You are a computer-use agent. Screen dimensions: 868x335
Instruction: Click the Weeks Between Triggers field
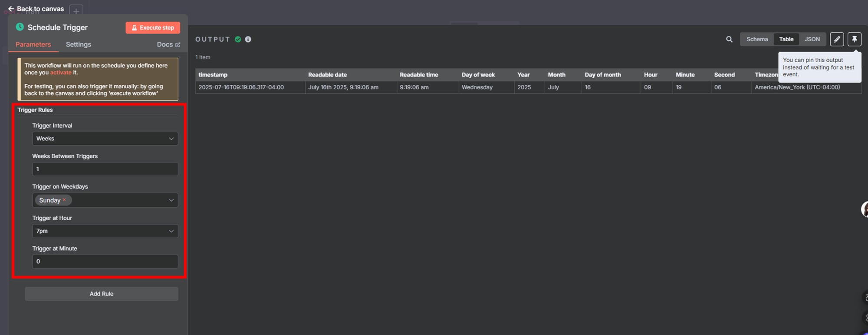(x=105, y=169)
